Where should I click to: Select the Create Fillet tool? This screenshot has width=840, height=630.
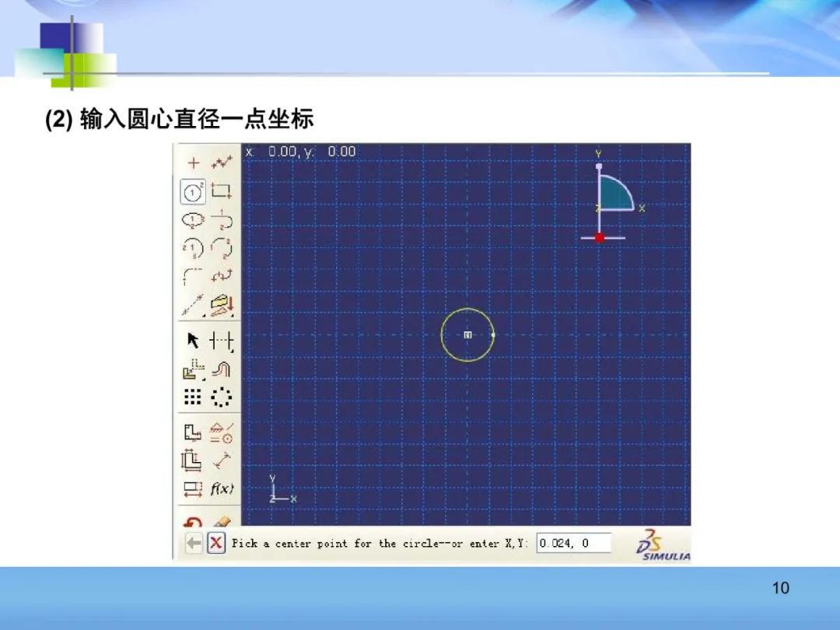point(194,277)
